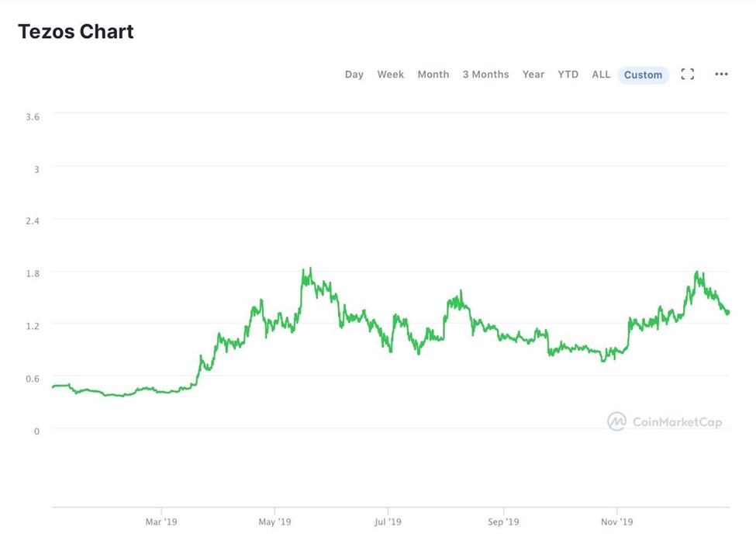Click the Custom range button

643,74
